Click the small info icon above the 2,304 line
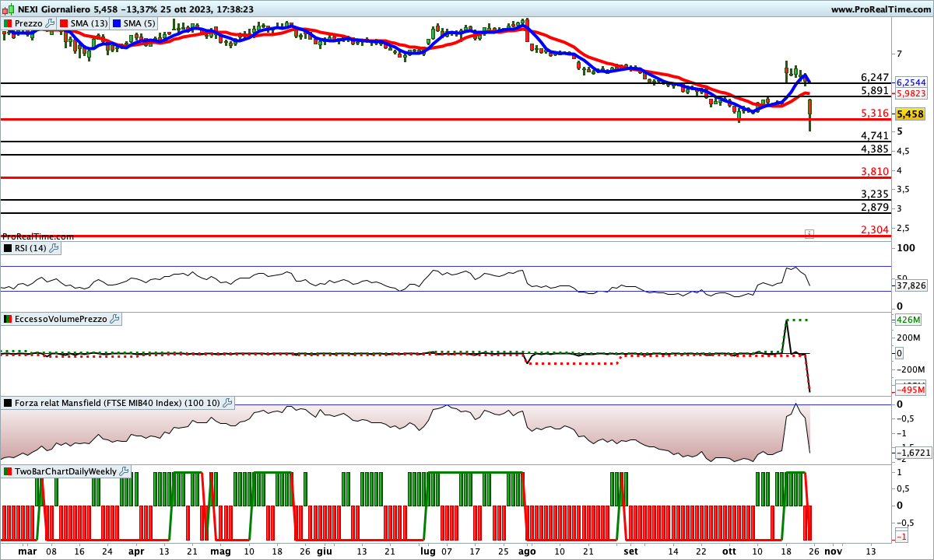This screenshot has width=934, height=560. (x=809, y=233)
